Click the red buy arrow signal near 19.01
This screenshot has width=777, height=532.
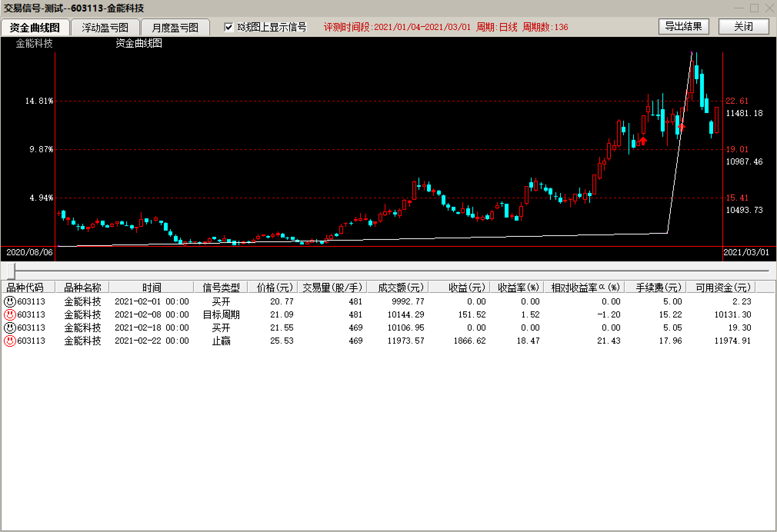tap(642, 141)
